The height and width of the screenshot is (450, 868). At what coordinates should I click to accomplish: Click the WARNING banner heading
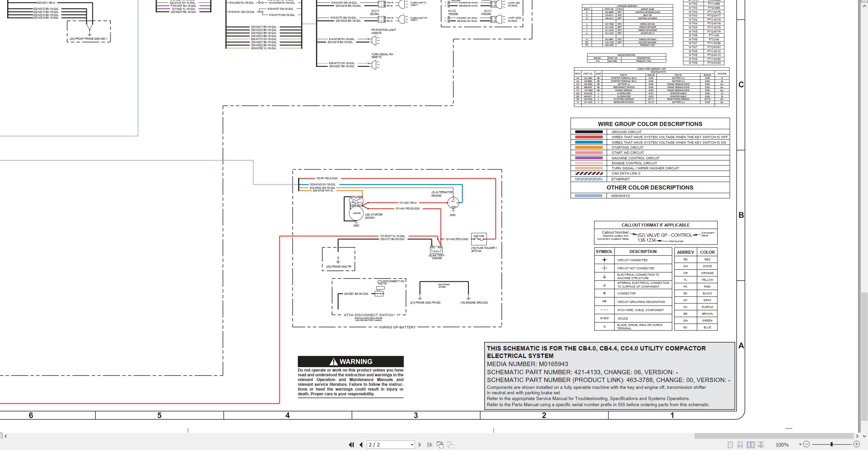click(x=351, y=361)
